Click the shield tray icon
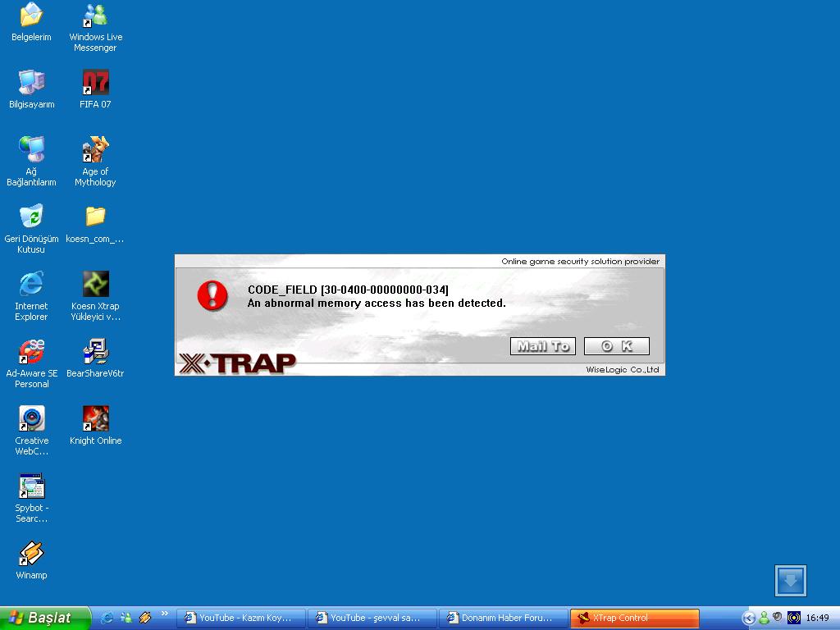This screenshot has width=840, height=630. [778, 617]
